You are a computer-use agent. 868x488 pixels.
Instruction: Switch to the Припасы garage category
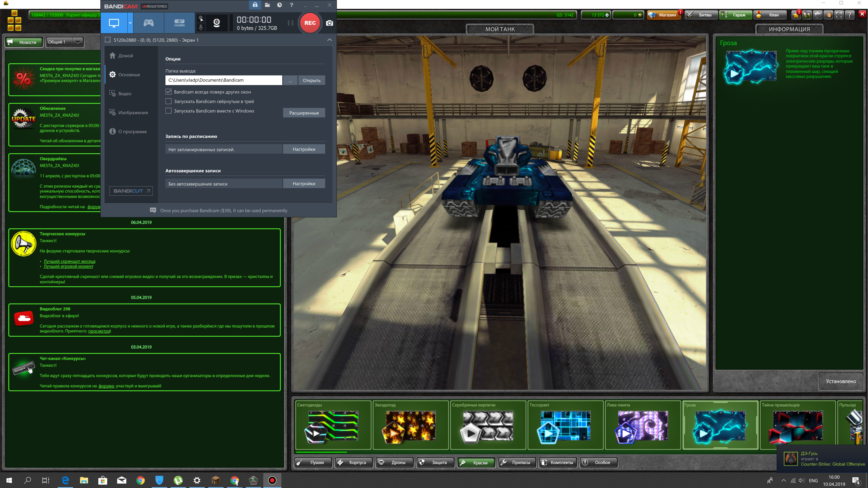[517, 462]
